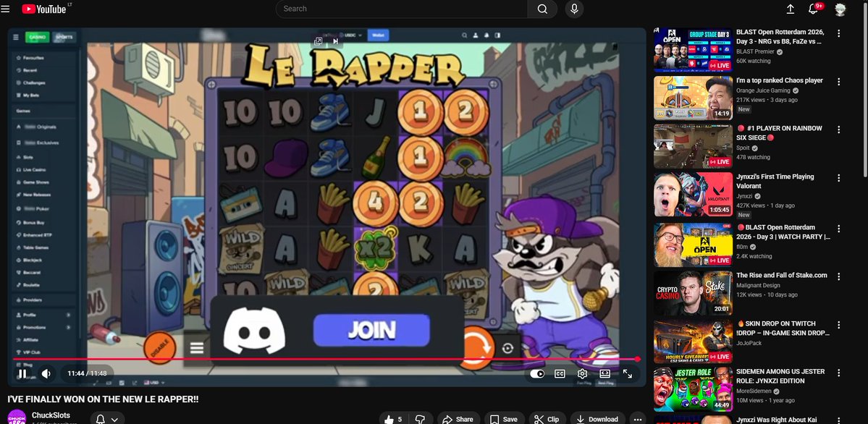Open Jynxzi Valorant video thumbnail
The height and width of the screenshot is (424, 868).
point(693,195)
